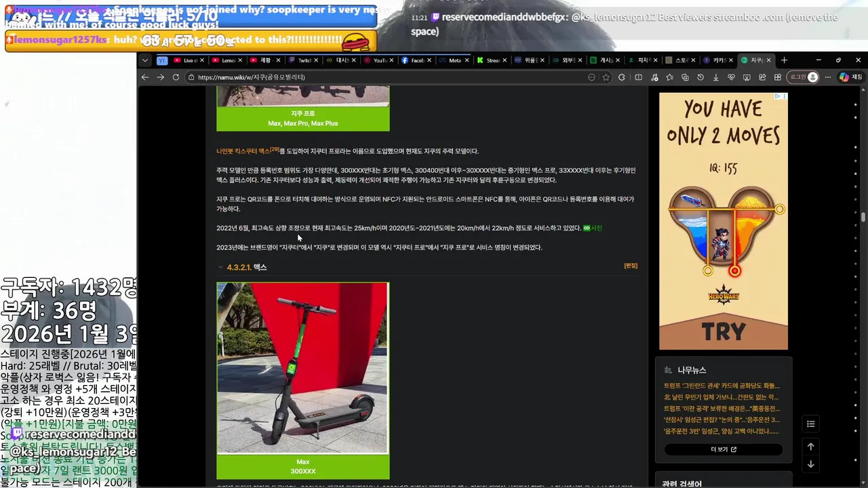Close the Lemon YouTube tab

[240, 60]
